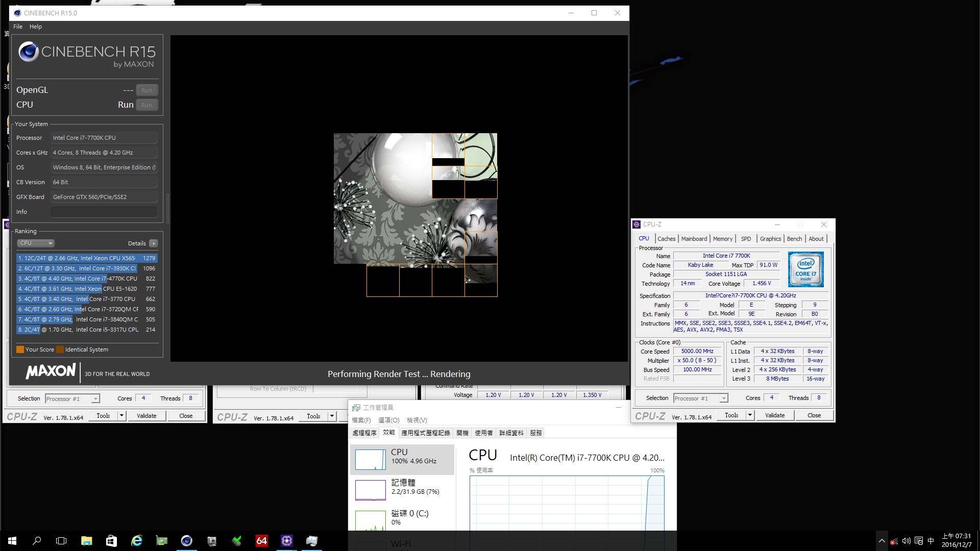Expand the Tools arrow in the left CPU-Z
Viewport: 980px width, 551px height.
pos(121,416)
